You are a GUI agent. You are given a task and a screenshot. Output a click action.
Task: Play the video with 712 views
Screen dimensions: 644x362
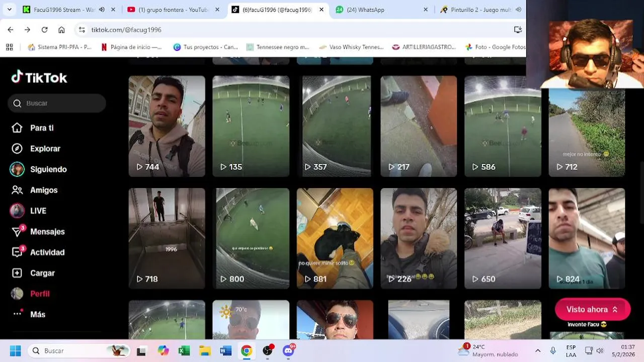587,132
